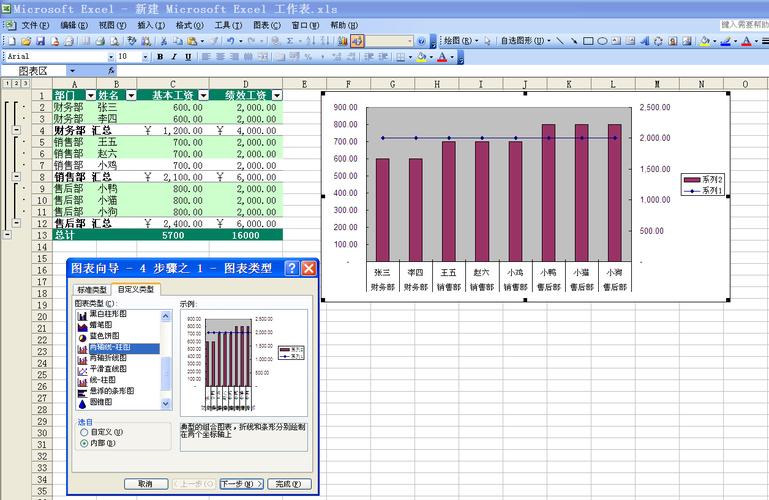Collapse the 财务部 outline group minus button
Screen dimensions: 769x500
pos(17,130)
